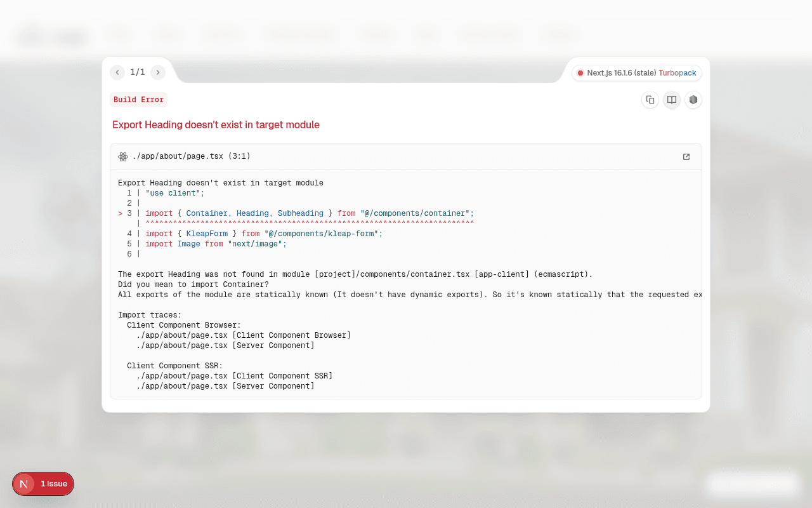Click the Node.js hexagon inspector icon
Screen dimensions: 812x508
pyautogui.click(x=693, y=100)
